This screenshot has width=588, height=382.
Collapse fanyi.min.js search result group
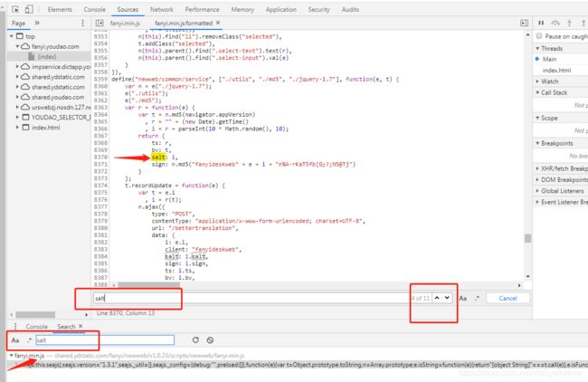point(11,356)
